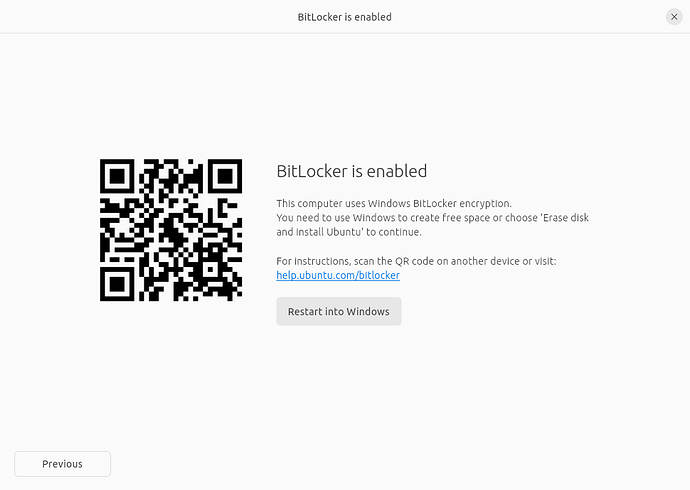Click the QR code image

(171, 230)
